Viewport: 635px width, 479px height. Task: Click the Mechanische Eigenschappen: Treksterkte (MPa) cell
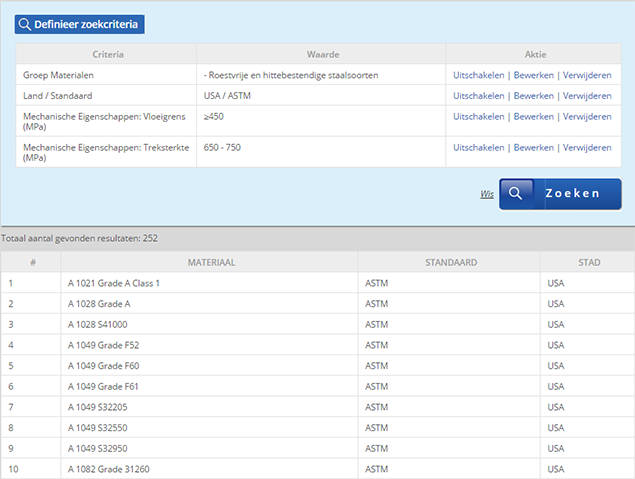click(106, 152)
